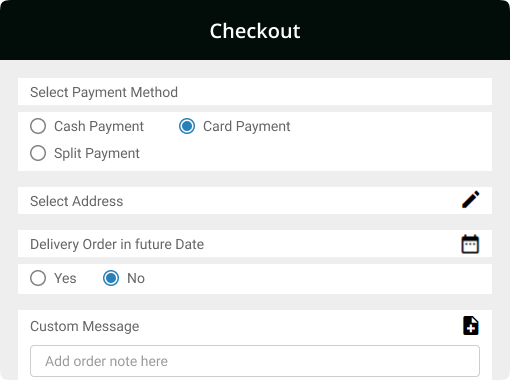Viewport: 510px width, 380px height.
Task: Click the 'Yes' label text
Action: tap(65, 278)
